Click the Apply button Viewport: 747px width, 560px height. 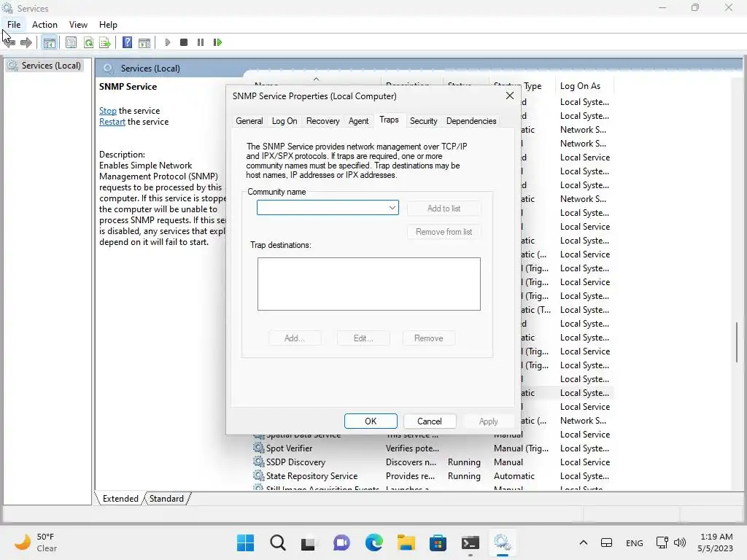(488, 421)
